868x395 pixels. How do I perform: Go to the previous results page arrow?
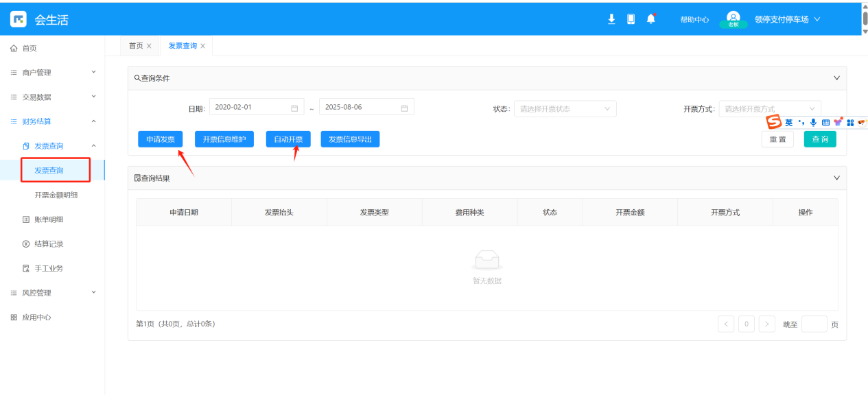pyautogui.click(x=726, y=324)
